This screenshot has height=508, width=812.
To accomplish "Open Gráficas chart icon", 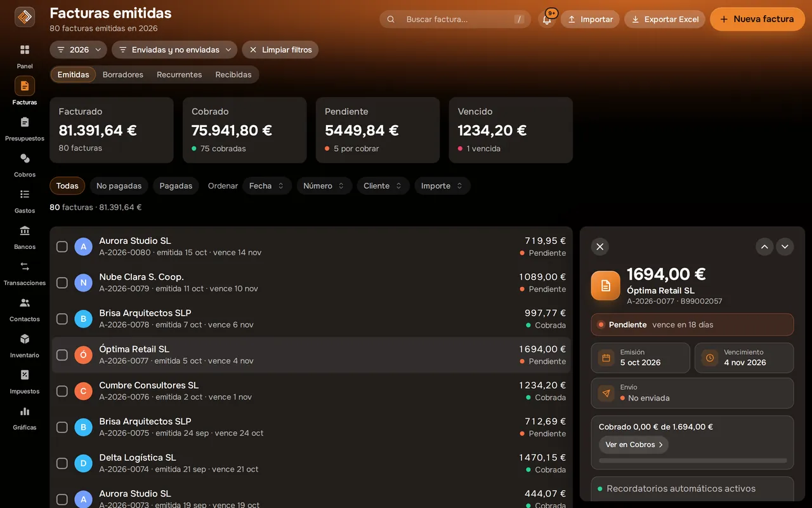I will (x=25, y=411).
